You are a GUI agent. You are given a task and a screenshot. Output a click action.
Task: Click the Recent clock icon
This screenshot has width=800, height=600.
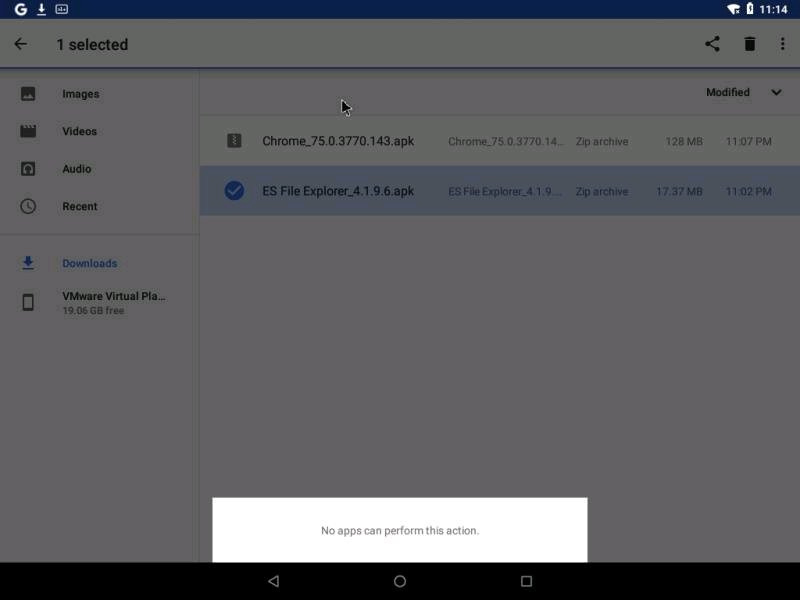pos(28,206)
